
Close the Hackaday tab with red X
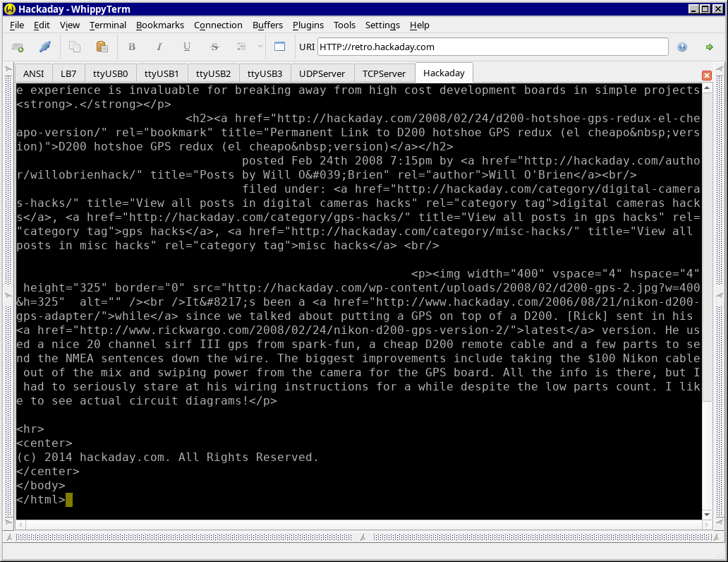[x=706, y=75]
